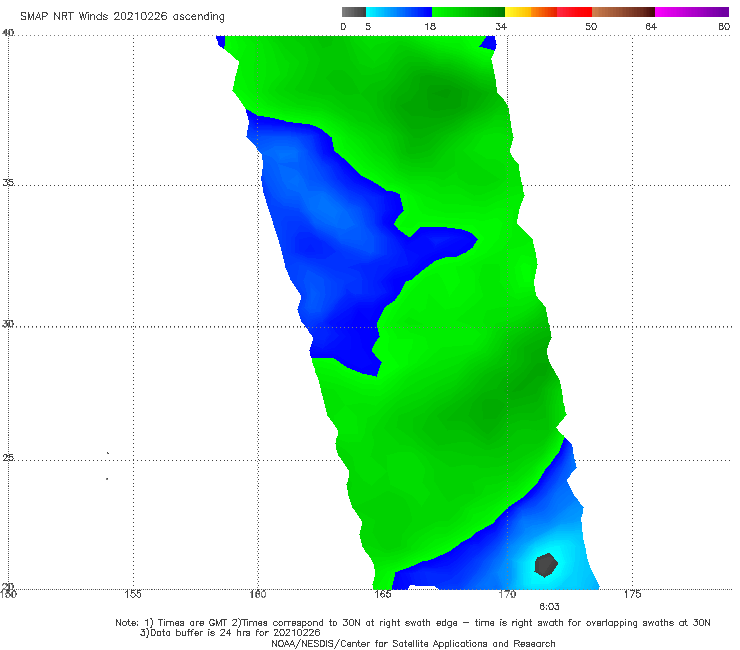The width and height of the screenshot is (740, 650).
Task: Click the color bar label '50'
Action: click(x=591, y=26)
